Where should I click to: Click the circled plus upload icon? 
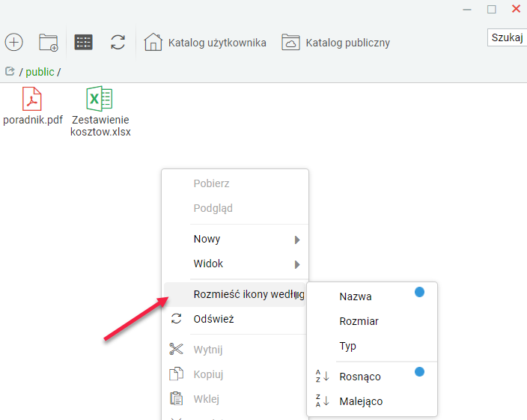13,43
